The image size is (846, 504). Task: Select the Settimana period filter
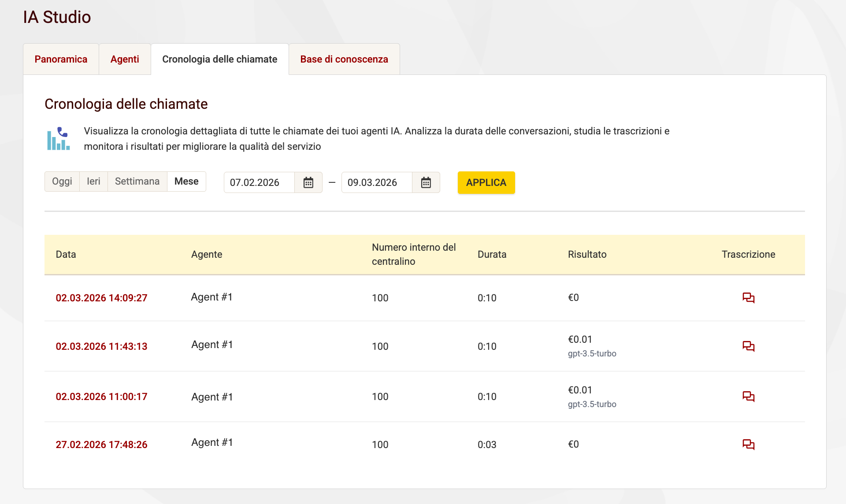coord(137,182)
